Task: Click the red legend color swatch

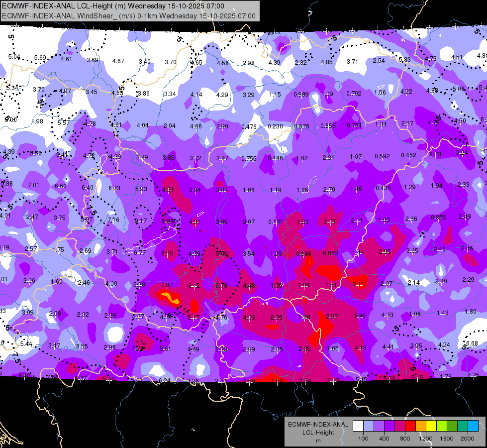Action: coord(410,426)
